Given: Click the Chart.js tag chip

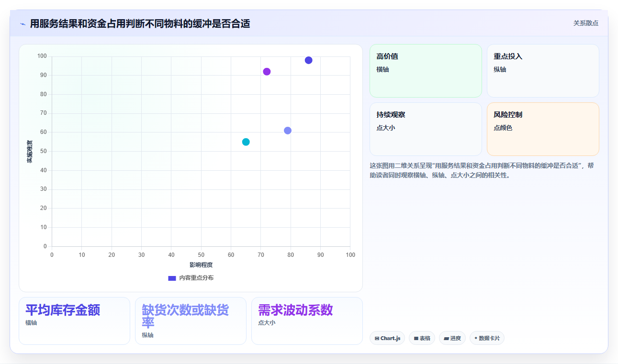Looking at the screenshot, I should [387, 338].
